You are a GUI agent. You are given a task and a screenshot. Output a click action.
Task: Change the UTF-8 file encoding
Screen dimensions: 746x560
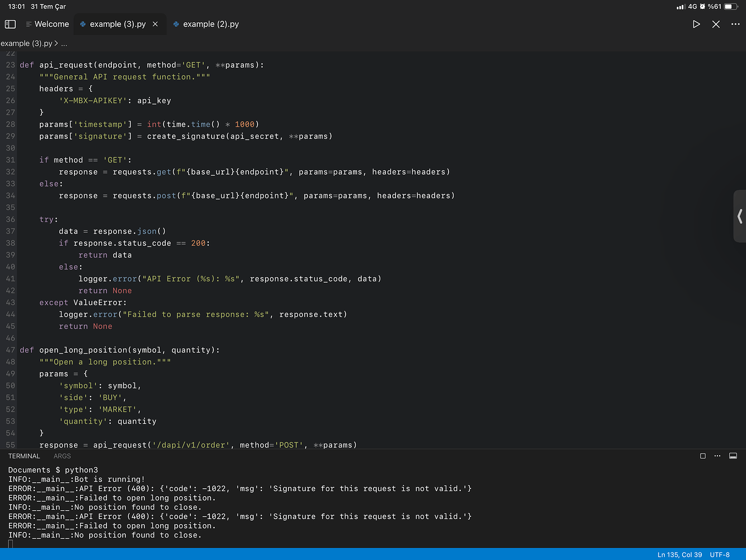pyautogui.click(x=720, y=554)
